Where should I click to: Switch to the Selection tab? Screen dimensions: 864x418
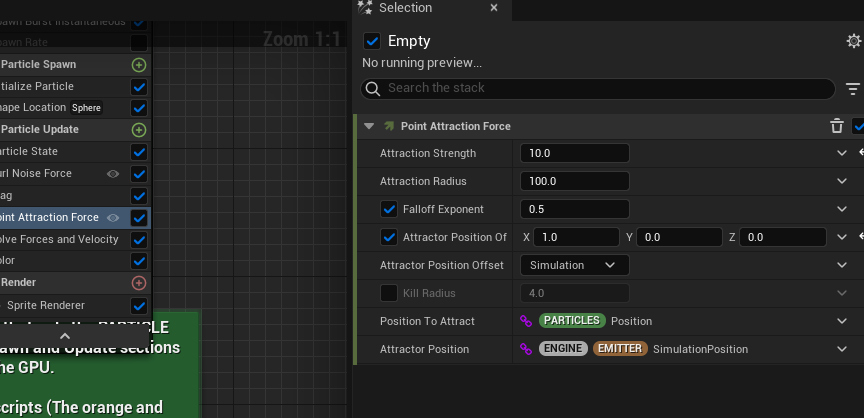[x=405, y=8]
